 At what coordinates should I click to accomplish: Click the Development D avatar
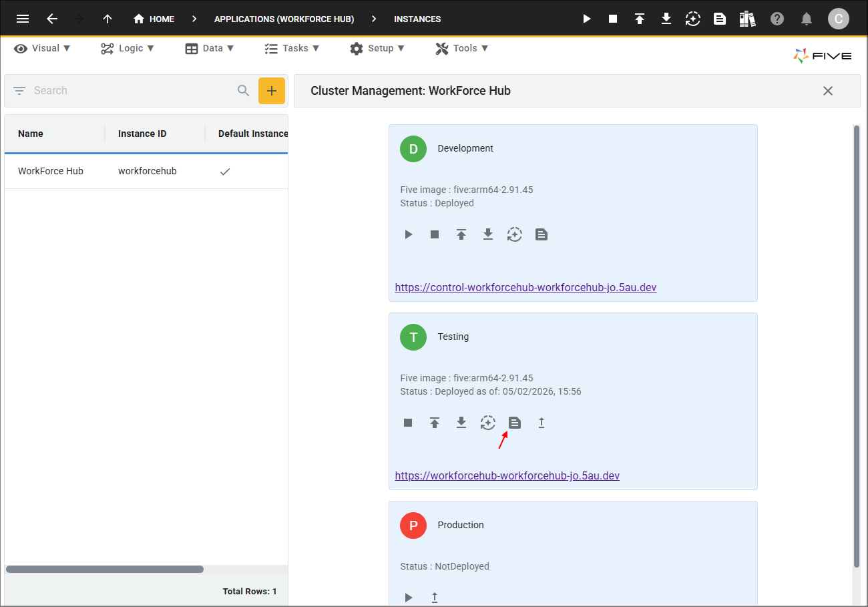413,149
